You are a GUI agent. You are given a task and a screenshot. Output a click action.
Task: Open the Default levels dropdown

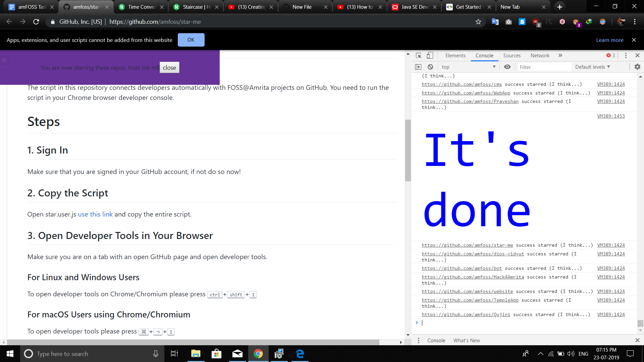pyautogui.click(x=592, y=67)
